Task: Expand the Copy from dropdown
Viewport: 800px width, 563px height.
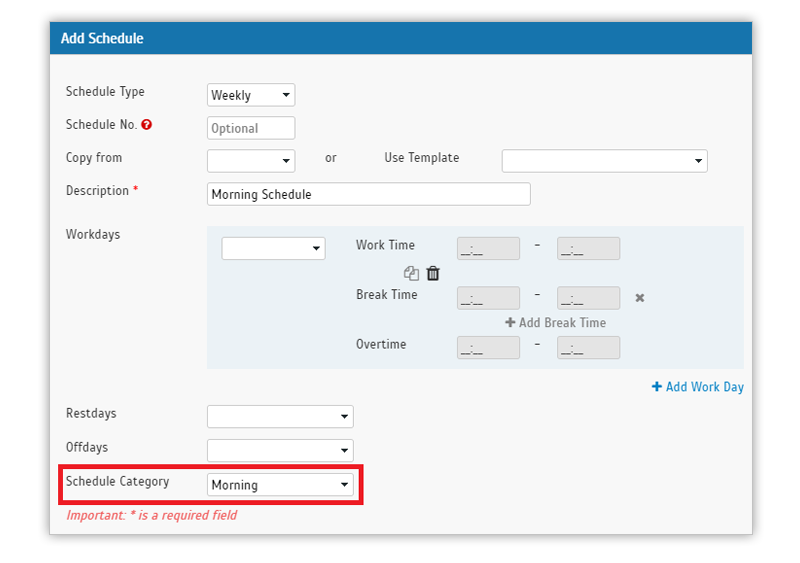Action: [251, 161]
